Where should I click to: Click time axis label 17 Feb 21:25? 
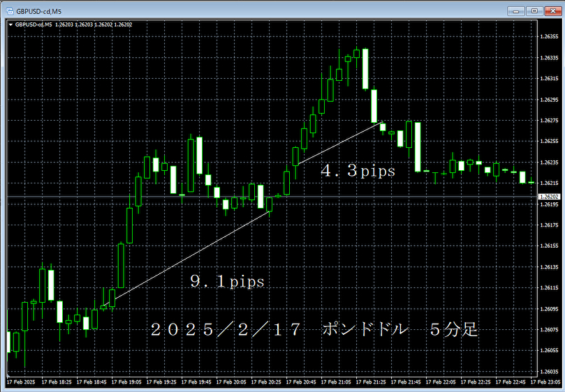(371, 382)
